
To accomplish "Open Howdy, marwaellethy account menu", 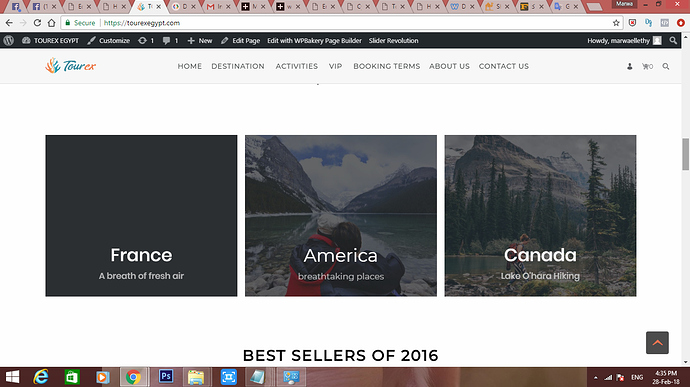I will 624,41.
